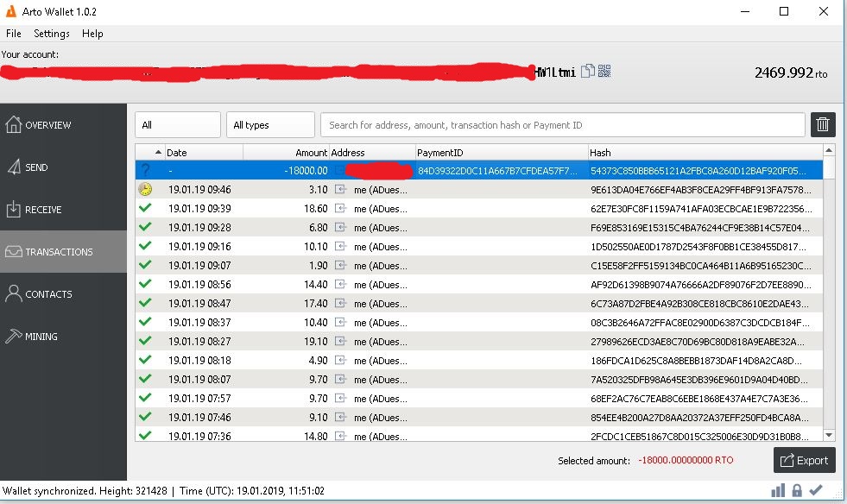Screen dimensions: 847x504
Task: Click the confirmed checkmark on the 09:28 row
Action: coord(145,226)
